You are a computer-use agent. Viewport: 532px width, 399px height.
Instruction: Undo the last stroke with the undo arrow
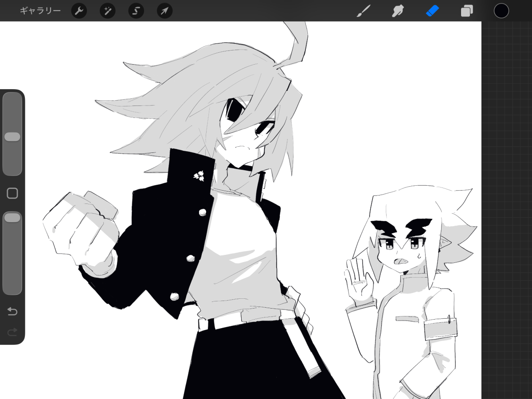12,312
